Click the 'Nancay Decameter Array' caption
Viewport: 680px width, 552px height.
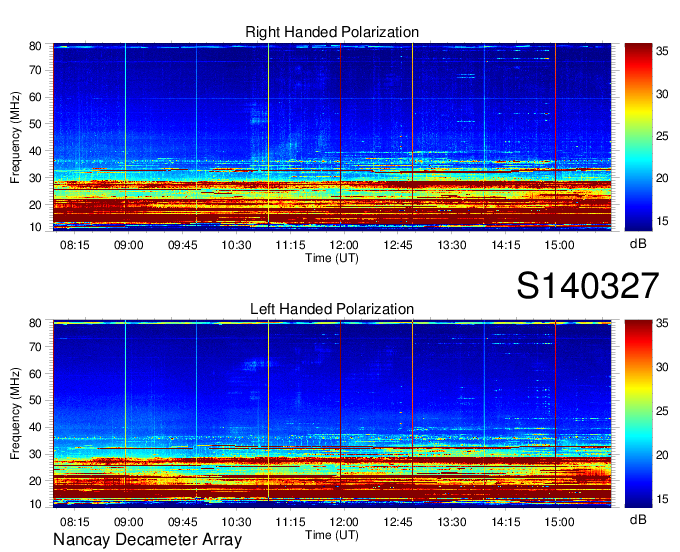(x=147, y=540)
